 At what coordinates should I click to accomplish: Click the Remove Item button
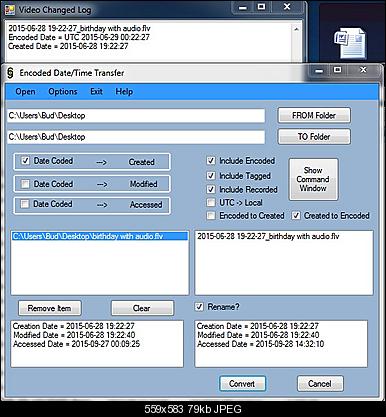click(49, 308)
